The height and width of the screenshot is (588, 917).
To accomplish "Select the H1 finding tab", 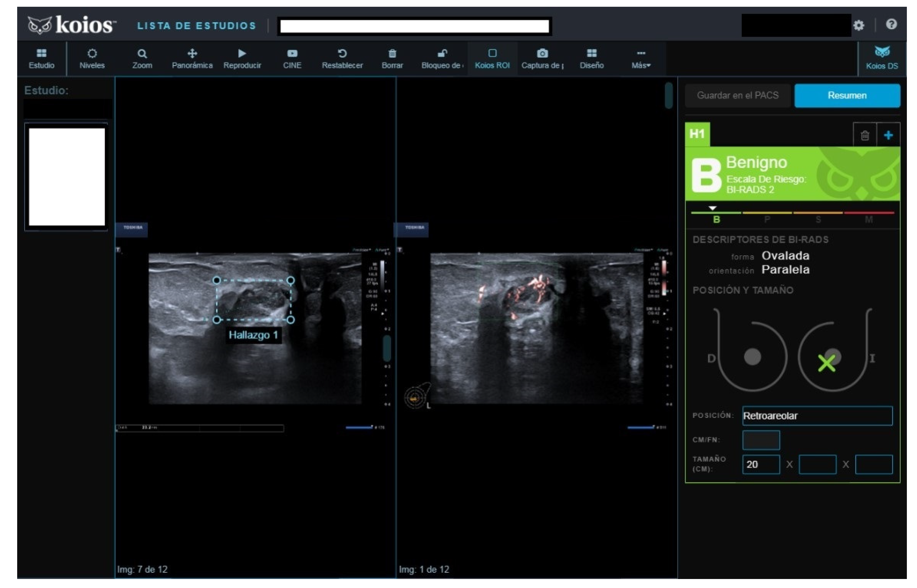I will coord(698,134).
